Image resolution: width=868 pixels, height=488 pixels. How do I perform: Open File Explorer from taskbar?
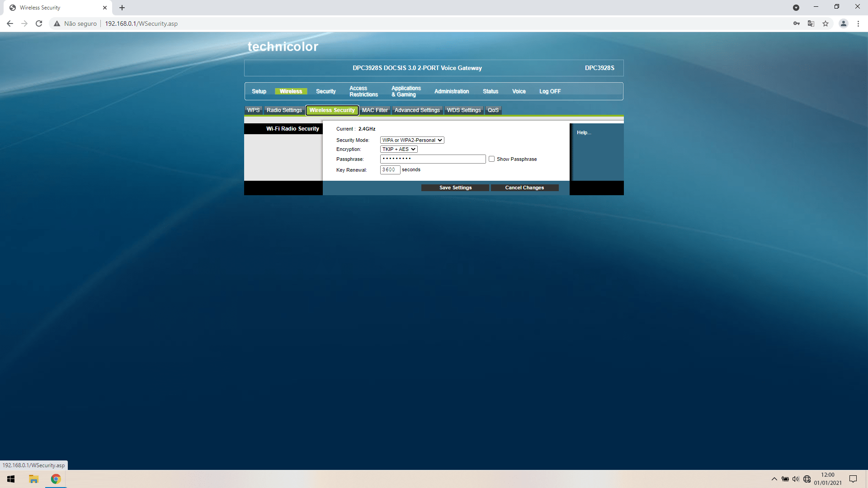pos(33,479)
